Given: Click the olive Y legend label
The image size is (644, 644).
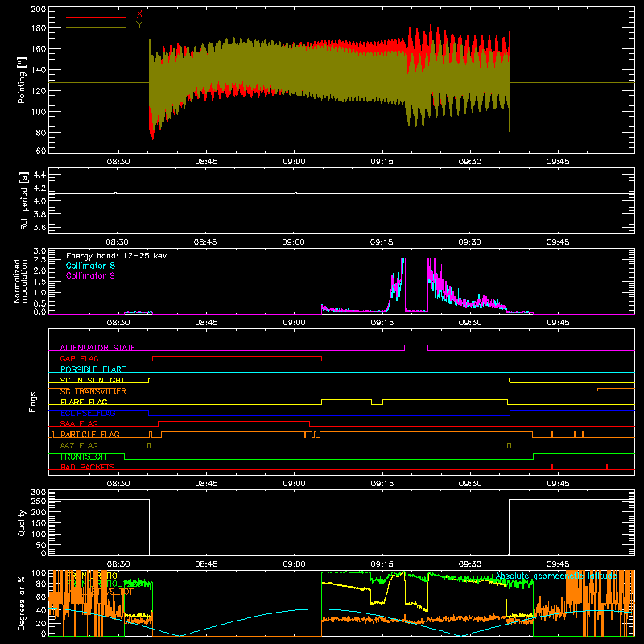Looking at the screenshot, I should point(139,25).
